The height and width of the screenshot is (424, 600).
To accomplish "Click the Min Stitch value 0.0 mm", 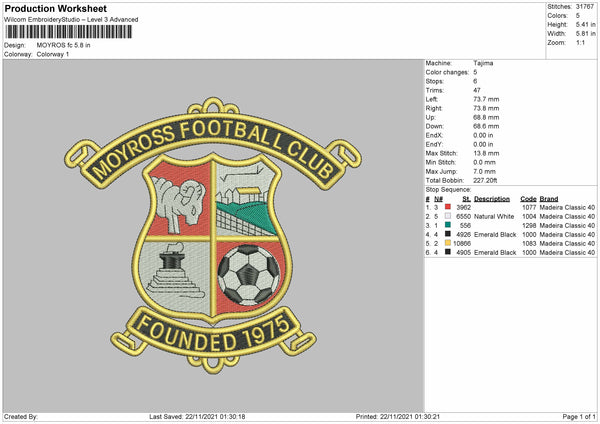I will pos(484,162).
